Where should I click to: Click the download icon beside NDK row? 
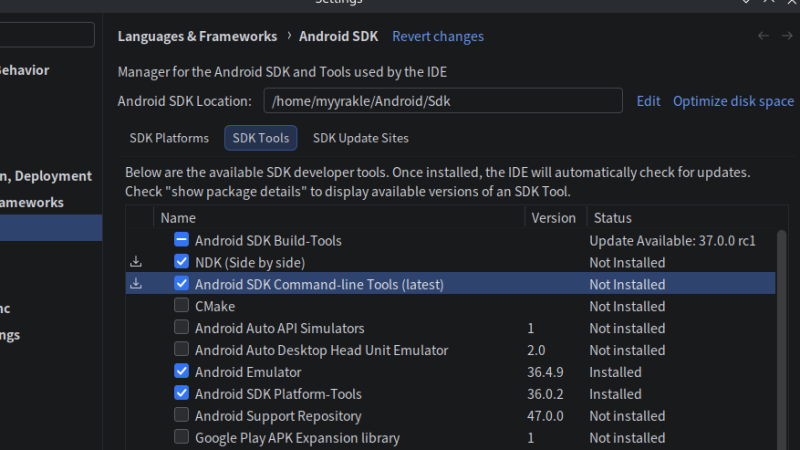[137, 262]
